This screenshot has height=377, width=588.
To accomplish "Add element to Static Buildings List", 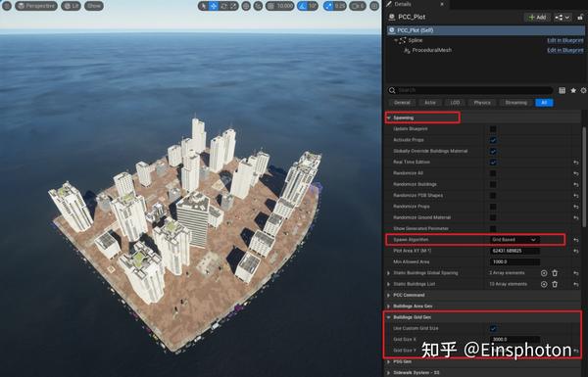I will pyautogui.click(x=544, y=284).
